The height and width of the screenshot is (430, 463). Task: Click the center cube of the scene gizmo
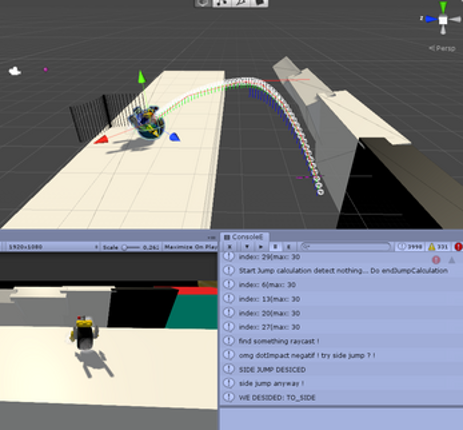point(443,20)
